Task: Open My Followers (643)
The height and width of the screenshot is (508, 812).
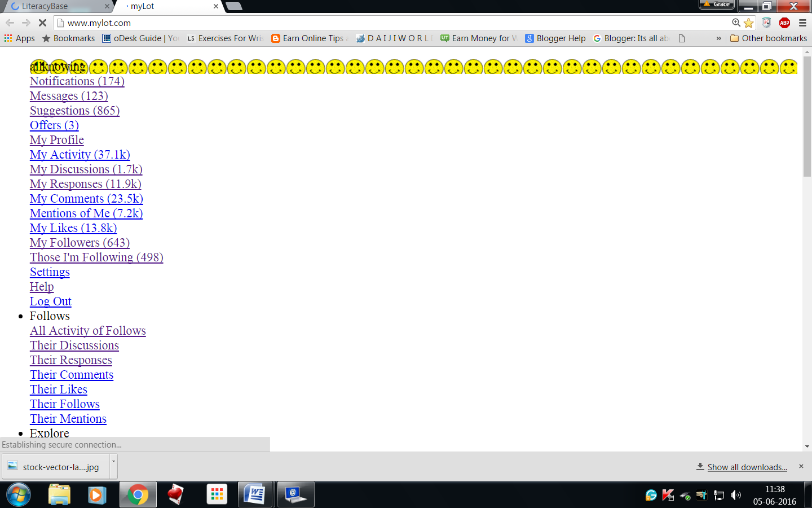Action: coord(80,243)
